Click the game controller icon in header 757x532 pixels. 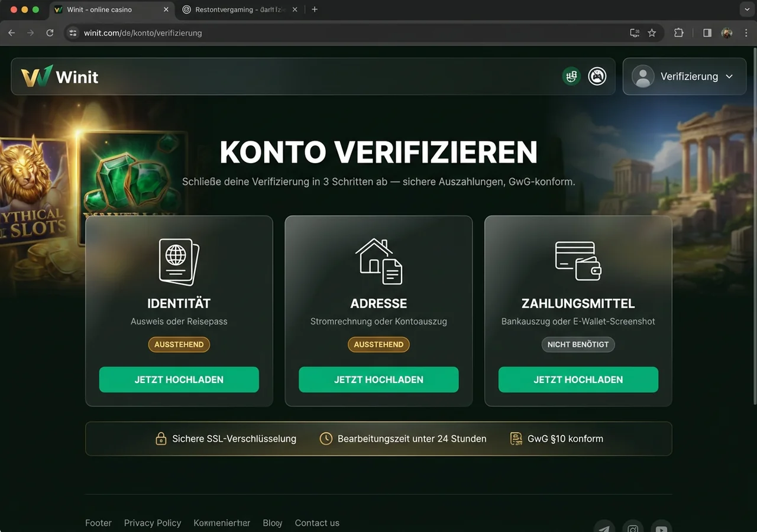tap(597, 76)
